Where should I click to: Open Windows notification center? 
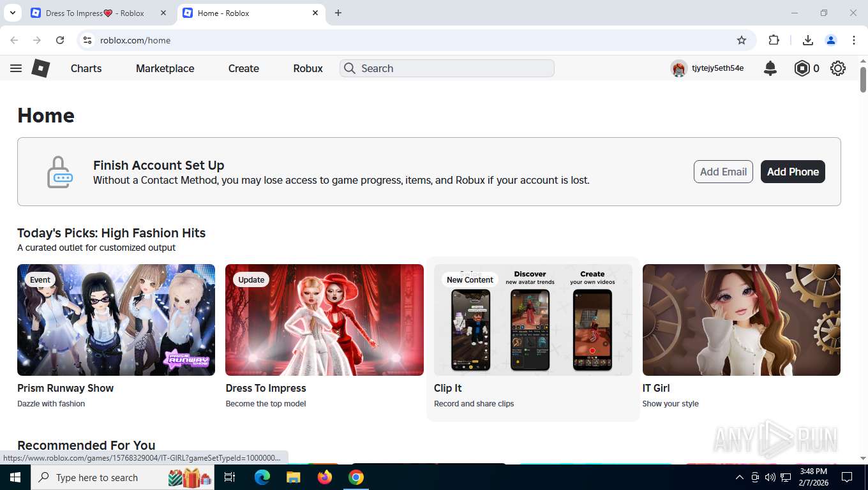[x=847, y=477]
